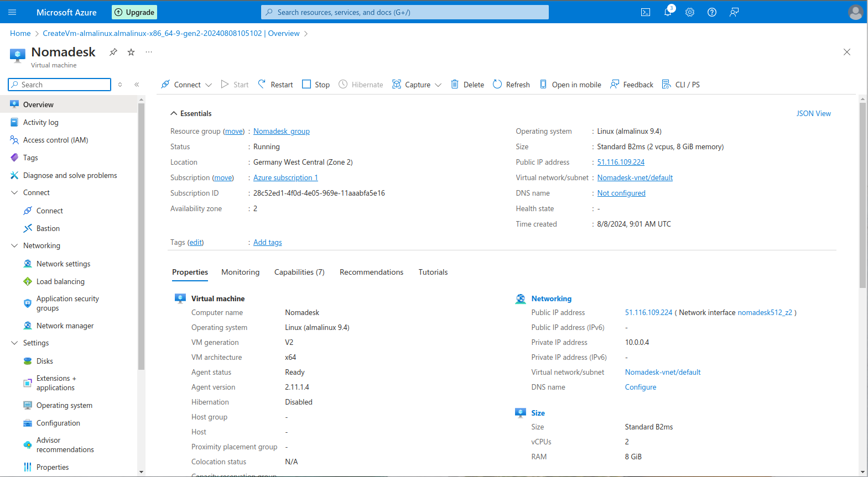Open the Nomadesk_group resource group link
This screenshot has width=868, height=477.
tap(282, 131)
